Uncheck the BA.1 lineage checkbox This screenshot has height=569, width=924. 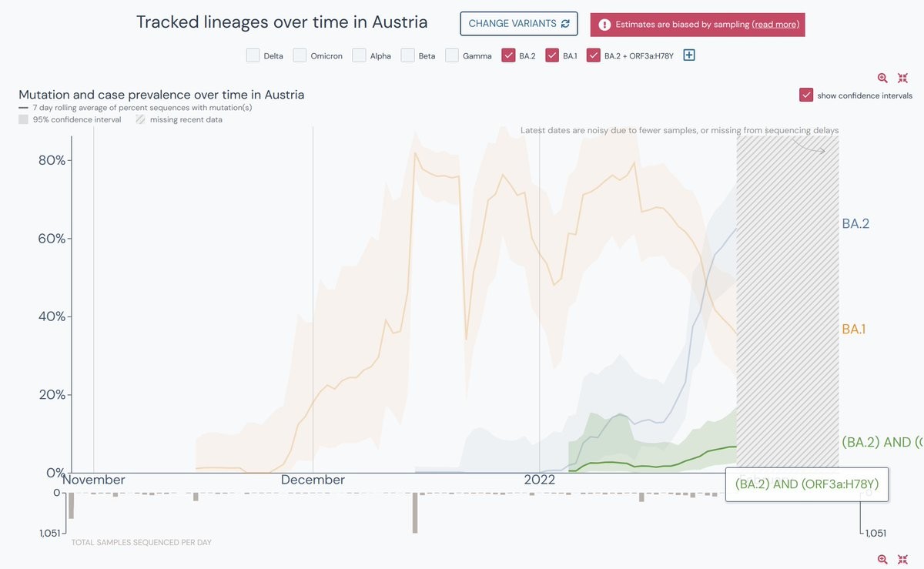(x=552, y=55)
